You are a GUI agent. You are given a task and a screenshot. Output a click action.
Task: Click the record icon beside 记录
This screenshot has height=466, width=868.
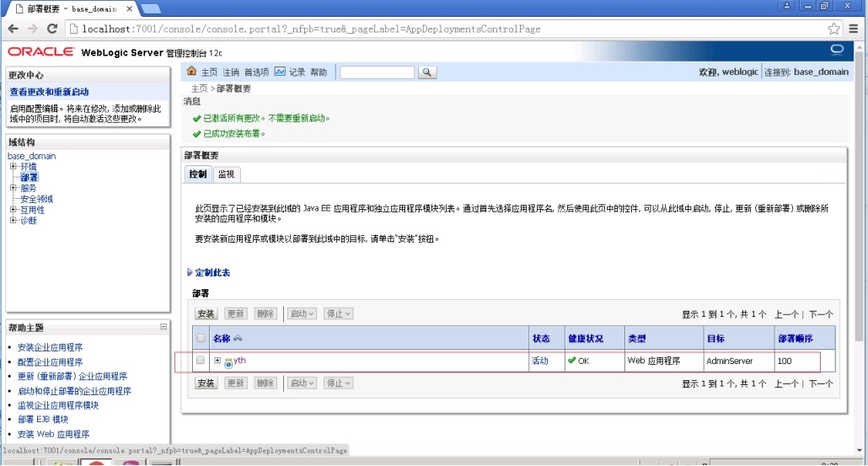click(280, 72)
